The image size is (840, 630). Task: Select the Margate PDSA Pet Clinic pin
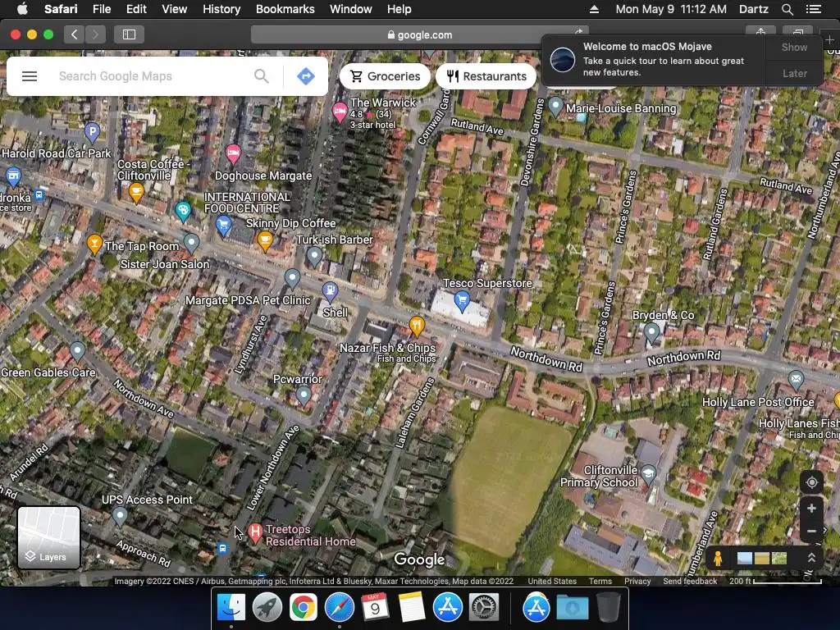click(x=292, y=279)
